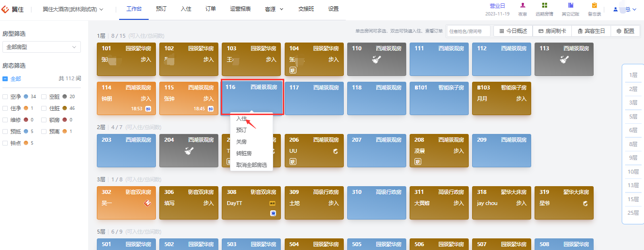Switch to the 工作台 tab
Image resolution: width=644 pixels, height=250 pixels.
tap(134, 9)
